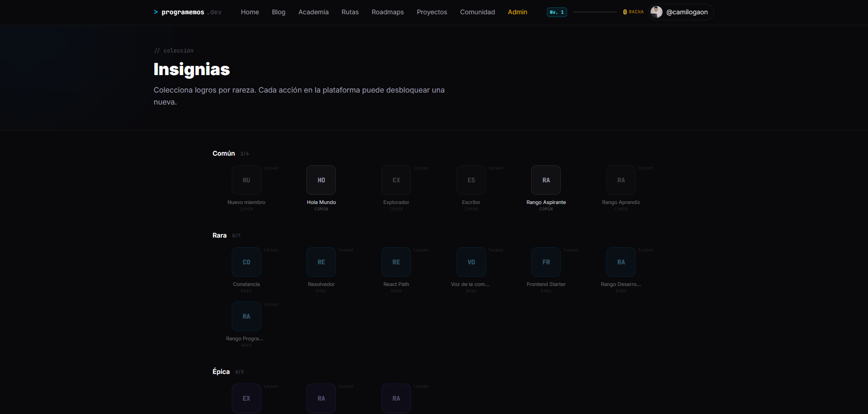
Task: Click the Épica section heading
Action: point(221,372)
